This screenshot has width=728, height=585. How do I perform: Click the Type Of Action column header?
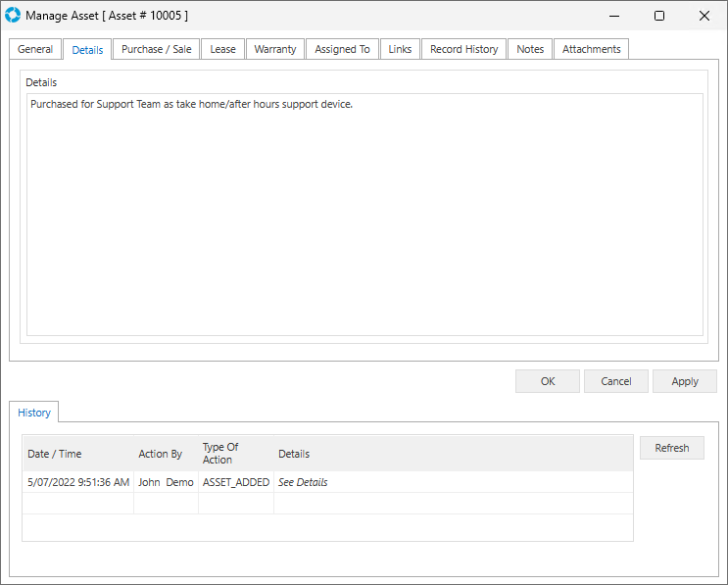pyautogui.click(x=220, y=454)
